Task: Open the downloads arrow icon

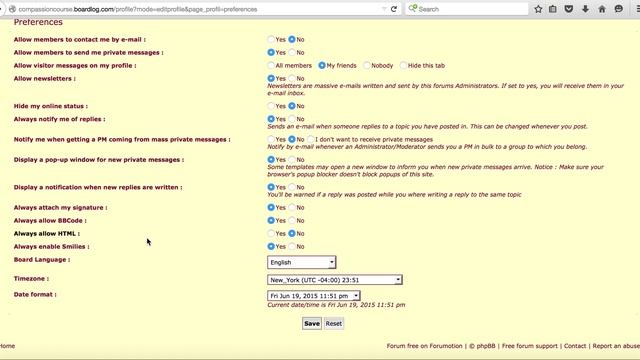Action: tap(585, 9)
